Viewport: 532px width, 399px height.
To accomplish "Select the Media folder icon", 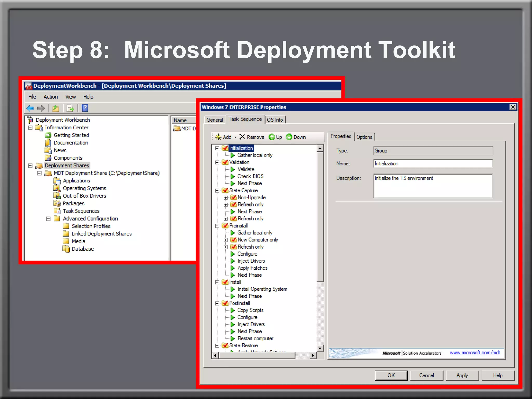I will 66,241.
